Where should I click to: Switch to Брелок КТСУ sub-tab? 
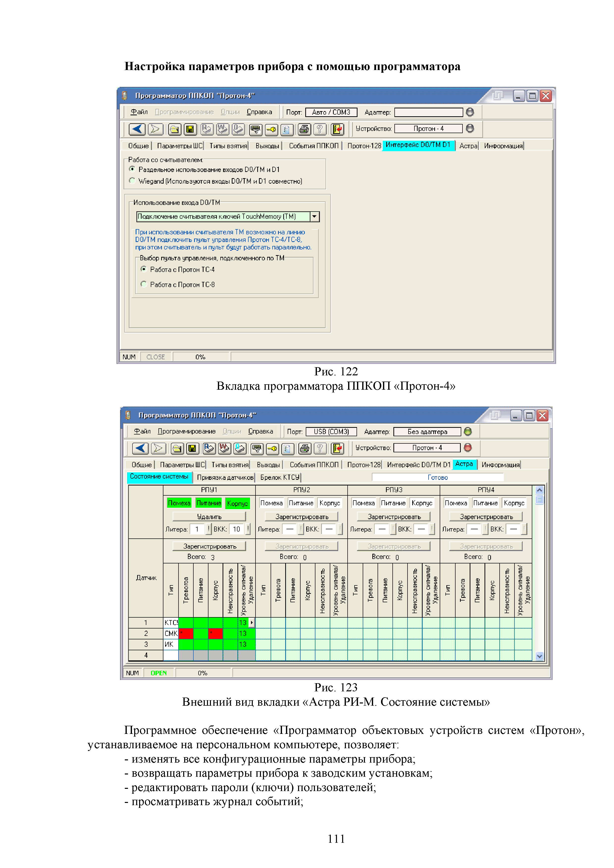[x=280, y=478]
